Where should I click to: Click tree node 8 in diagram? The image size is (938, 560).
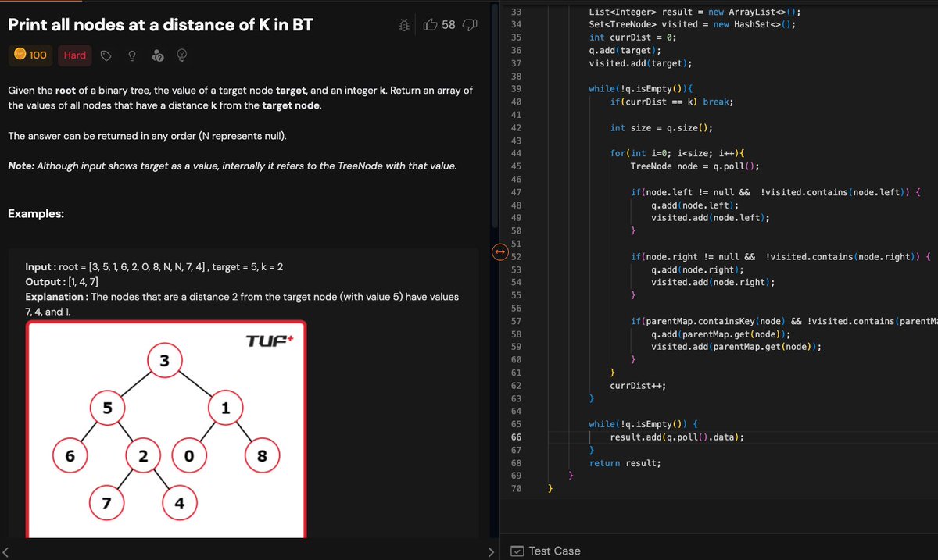coord(263,457)
